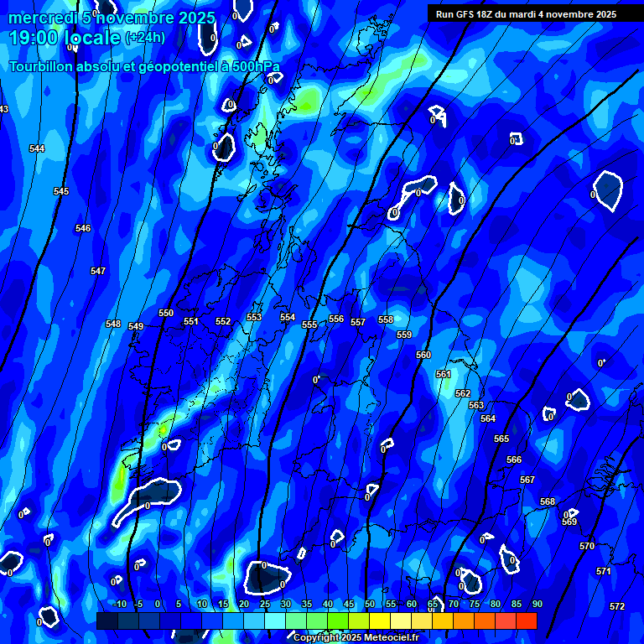Click the 547 isohypse label
This screenshot has width=644, height=644.
98,271
